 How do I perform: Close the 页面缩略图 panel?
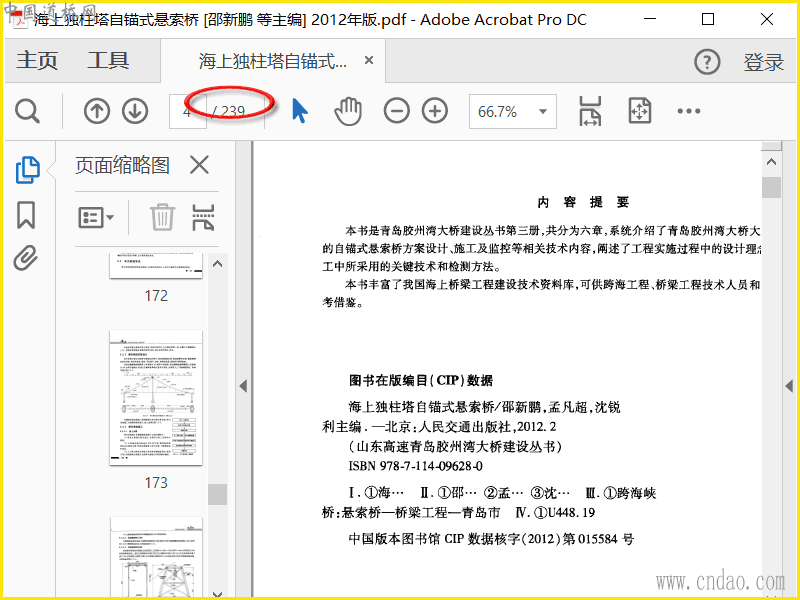click(199, 165)
